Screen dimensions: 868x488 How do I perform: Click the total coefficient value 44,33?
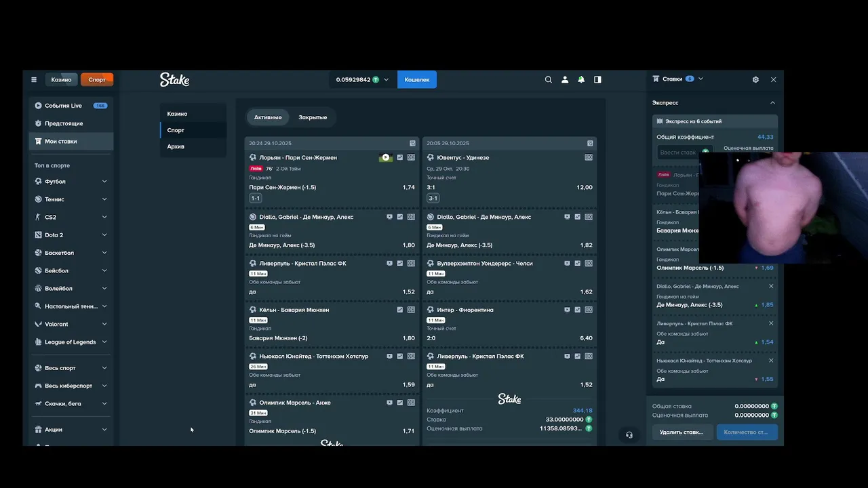point(765,137)
